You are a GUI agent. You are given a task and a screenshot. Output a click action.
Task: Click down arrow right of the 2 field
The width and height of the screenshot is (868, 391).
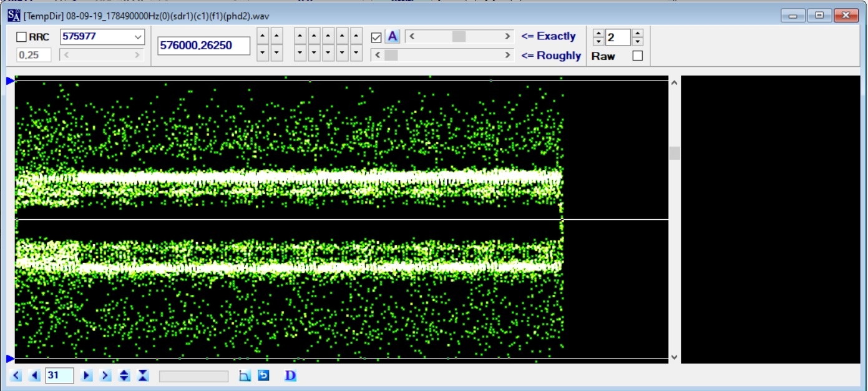[x=637, y=42]
